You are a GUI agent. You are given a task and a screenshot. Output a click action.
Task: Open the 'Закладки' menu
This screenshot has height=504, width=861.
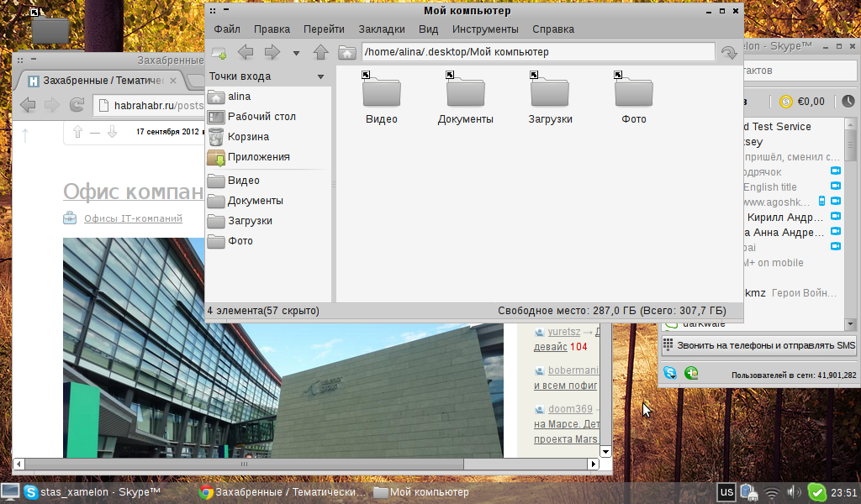(x=382, y=29)
